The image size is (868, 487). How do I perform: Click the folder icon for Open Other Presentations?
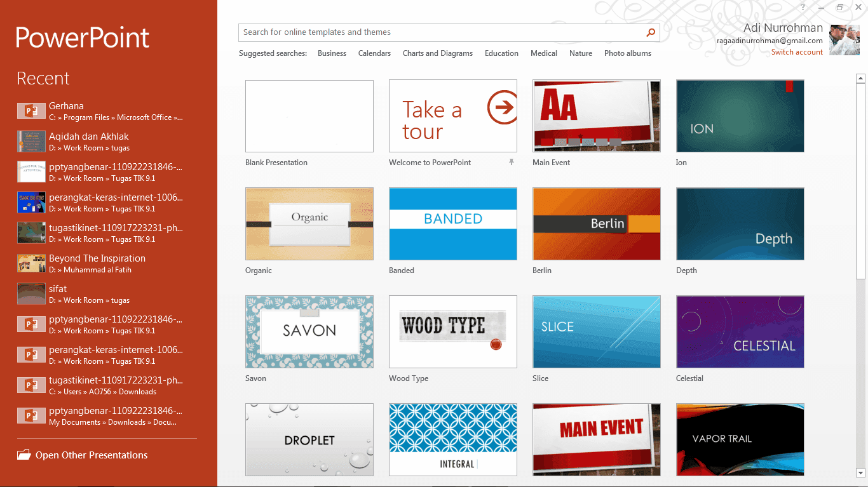point(24,455)
